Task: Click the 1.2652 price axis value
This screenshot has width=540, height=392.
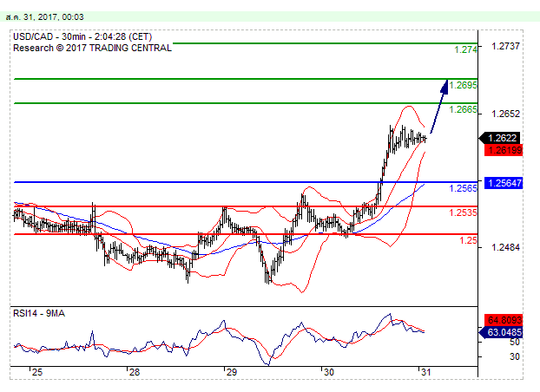Action: click(505, 114)
